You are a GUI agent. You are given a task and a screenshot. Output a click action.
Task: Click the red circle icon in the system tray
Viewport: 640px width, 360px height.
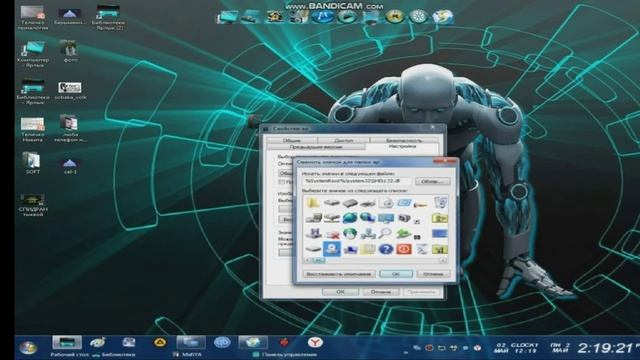[429, 348]
